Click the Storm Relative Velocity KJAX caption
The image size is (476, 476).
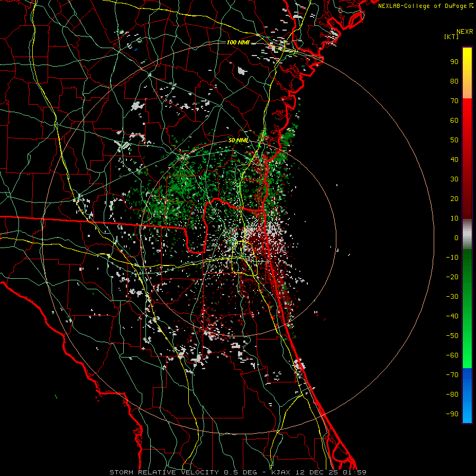pos(238,472)
